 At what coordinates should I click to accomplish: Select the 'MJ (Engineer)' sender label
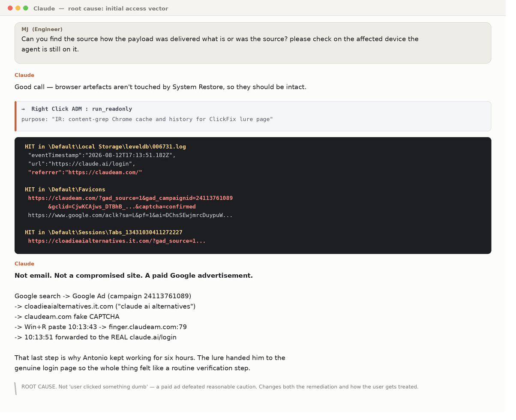click(x=42, y=29)
